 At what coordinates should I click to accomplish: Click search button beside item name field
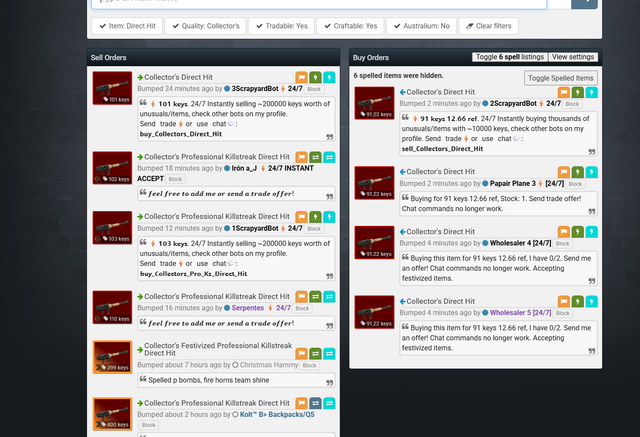584,3
